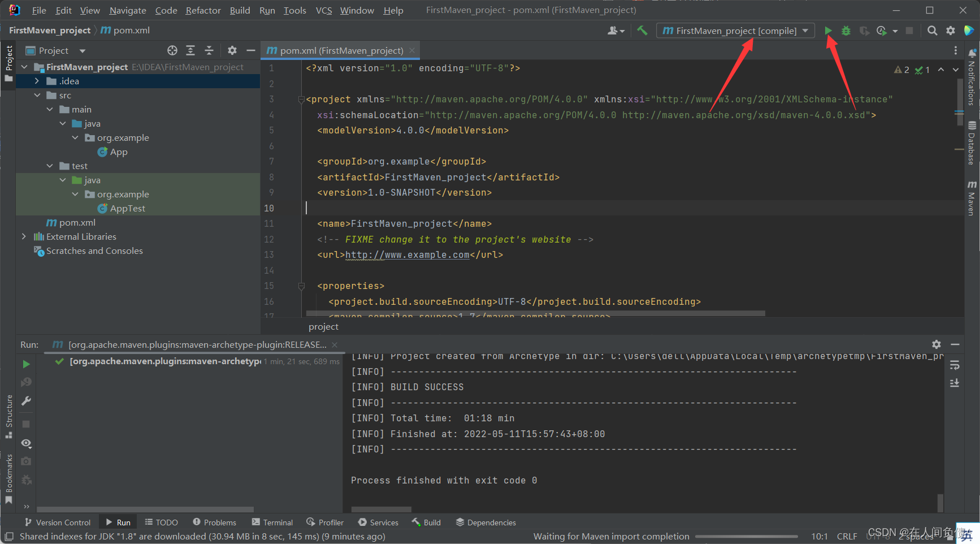Click the 10:1 caret position indicator
Viewport: 980px width, 544px height.
tap(819, 536)
